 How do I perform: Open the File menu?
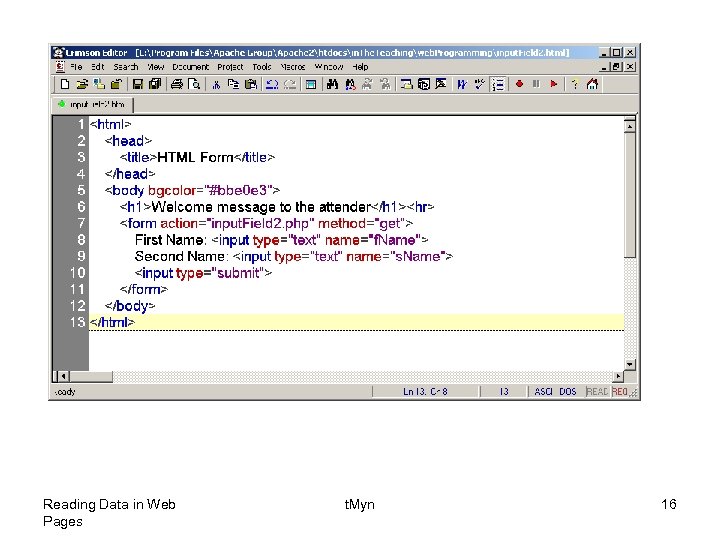[x=76, y=67]
